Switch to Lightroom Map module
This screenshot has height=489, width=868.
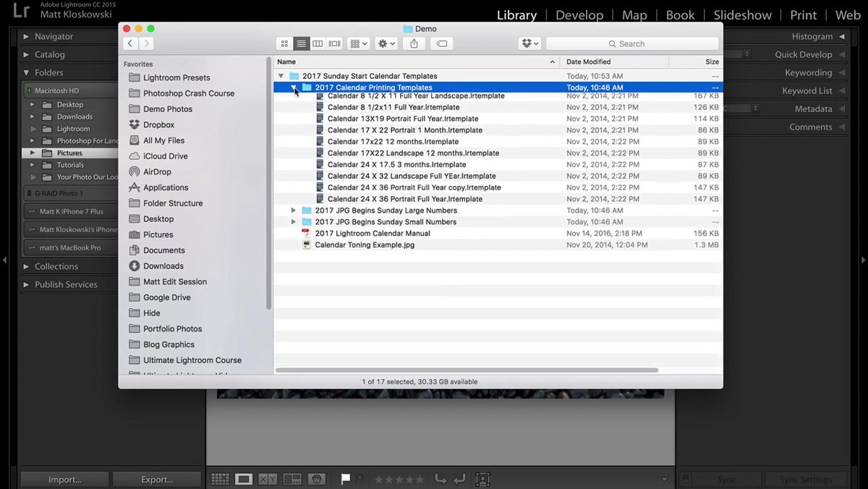pos(634,15)
